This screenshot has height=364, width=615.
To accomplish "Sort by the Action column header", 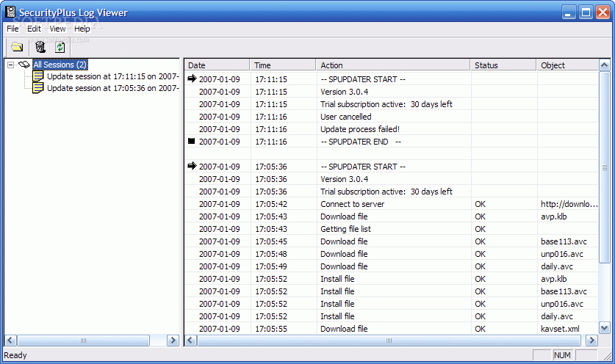I will coord(393,65).
